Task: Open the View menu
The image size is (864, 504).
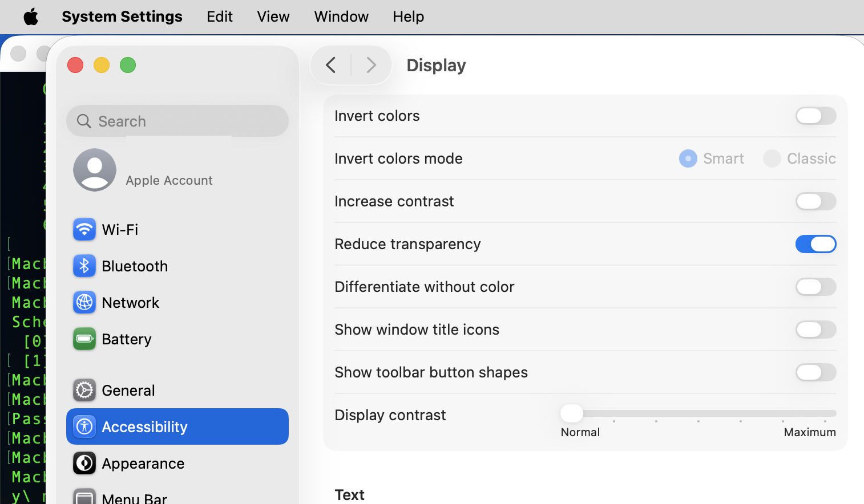Action: click(273, 17)
